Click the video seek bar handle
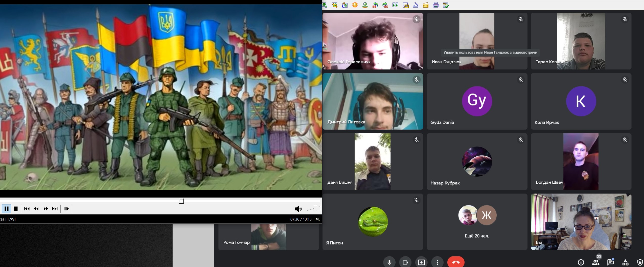The width and height of the screenshot is (644, 267). tap(181, 201)
